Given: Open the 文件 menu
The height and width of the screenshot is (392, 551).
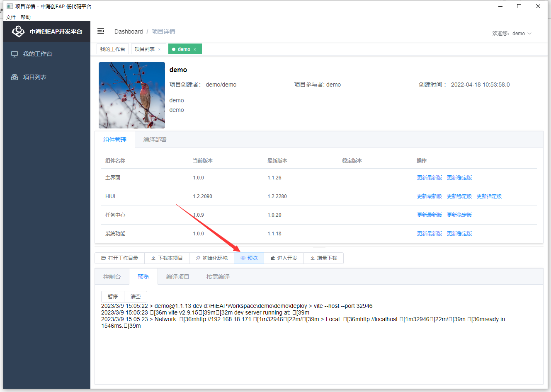Looking at the screenshot, I should coord(11,17).
